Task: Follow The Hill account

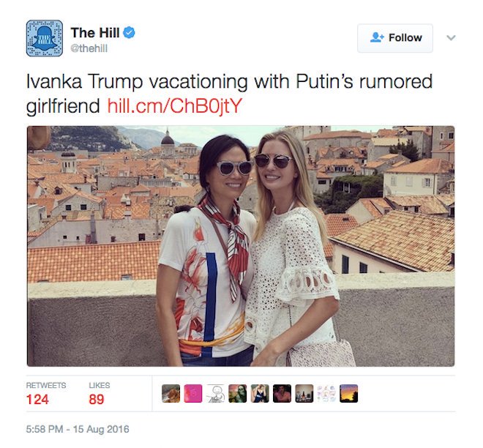Action: coord(395,38)
